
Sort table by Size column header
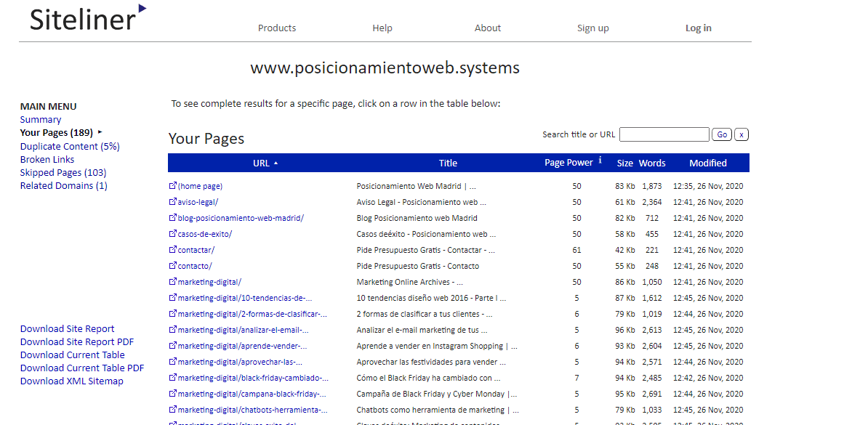(625, 163)
